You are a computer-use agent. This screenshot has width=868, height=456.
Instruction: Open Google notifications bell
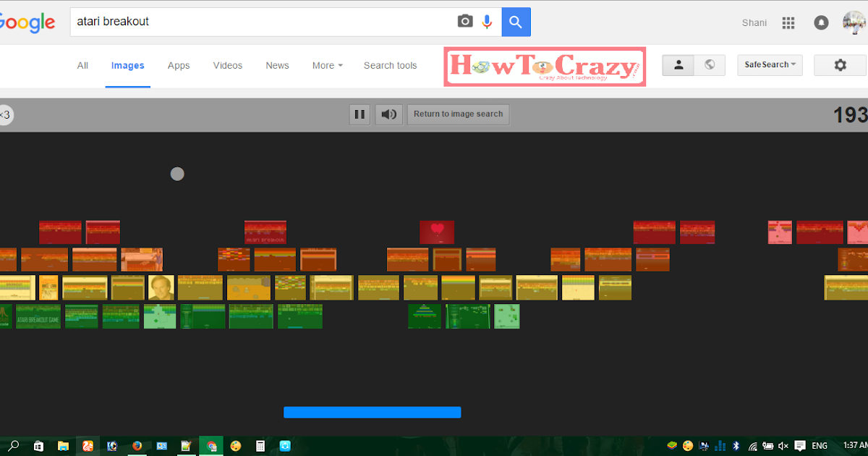[821, 22]
